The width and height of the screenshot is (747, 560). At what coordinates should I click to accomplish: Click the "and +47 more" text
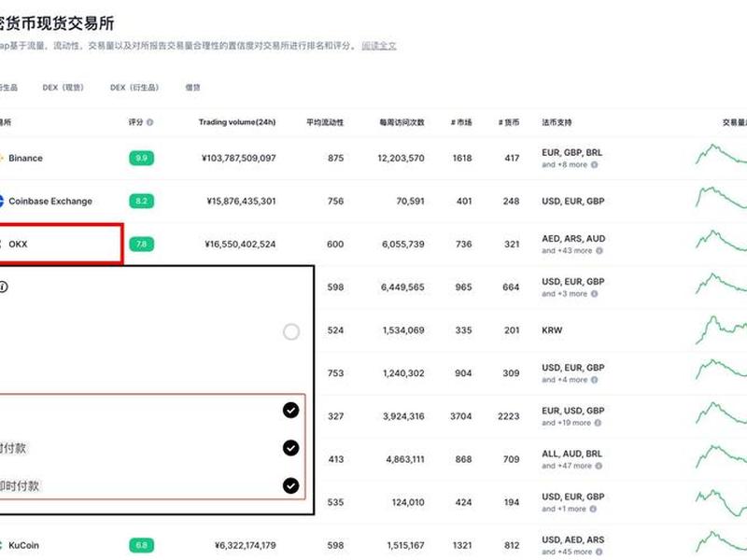[567, 466]
